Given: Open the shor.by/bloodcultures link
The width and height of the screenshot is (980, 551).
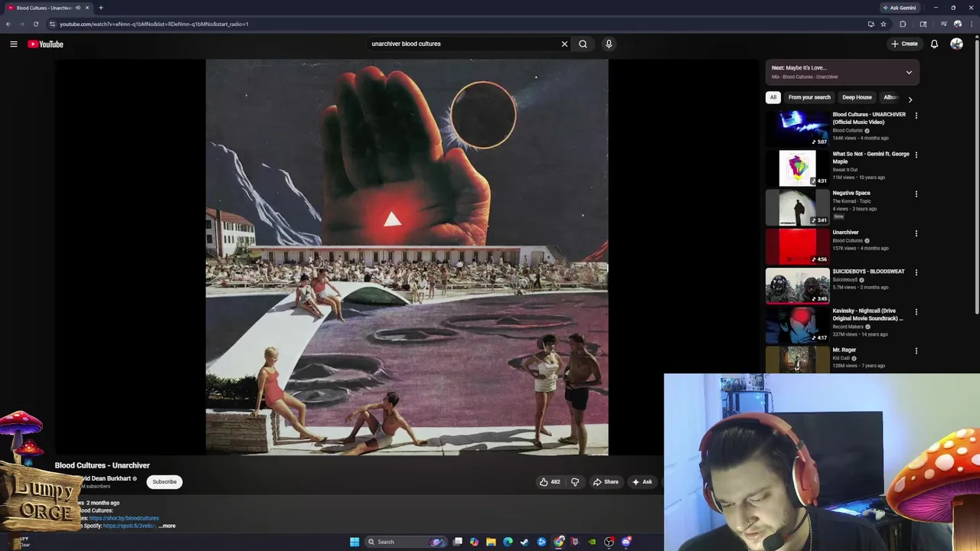Looking at the screenshot, I should [124, 518].
